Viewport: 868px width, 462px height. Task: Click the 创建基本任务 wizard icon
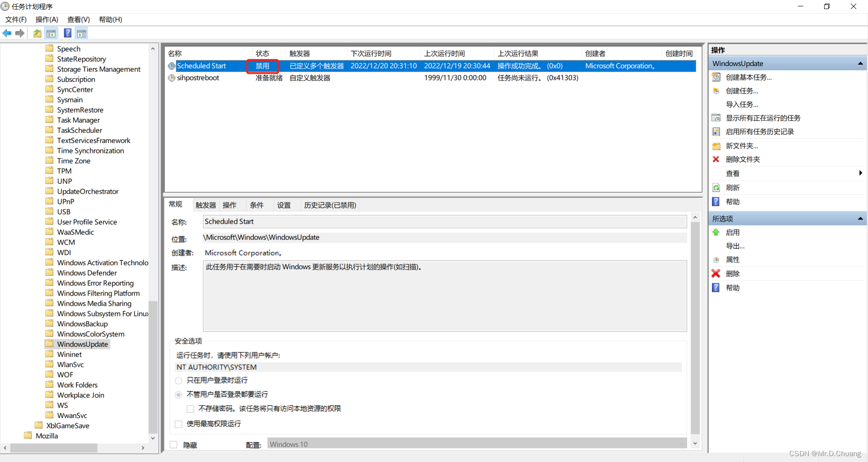click(716, 77)
